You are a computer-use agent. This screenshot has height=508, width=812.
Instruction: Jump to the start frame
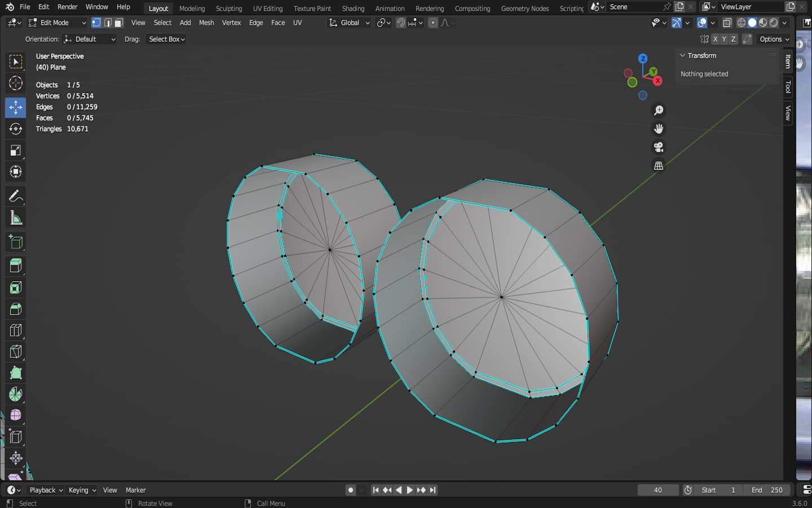[x=376, y=490]
